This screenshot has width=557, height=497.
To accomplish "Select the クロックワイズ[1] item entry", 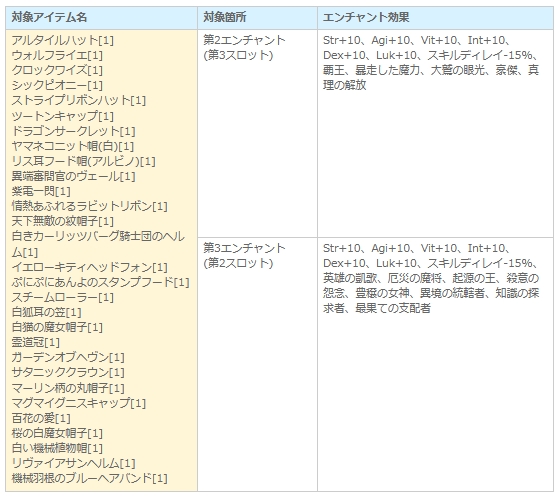I will coord(57,70).
